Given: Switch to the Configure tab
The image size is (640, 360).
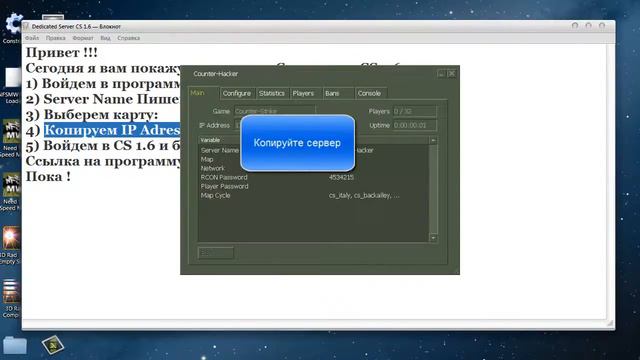Looking at the screenshot, I should 237,93.
